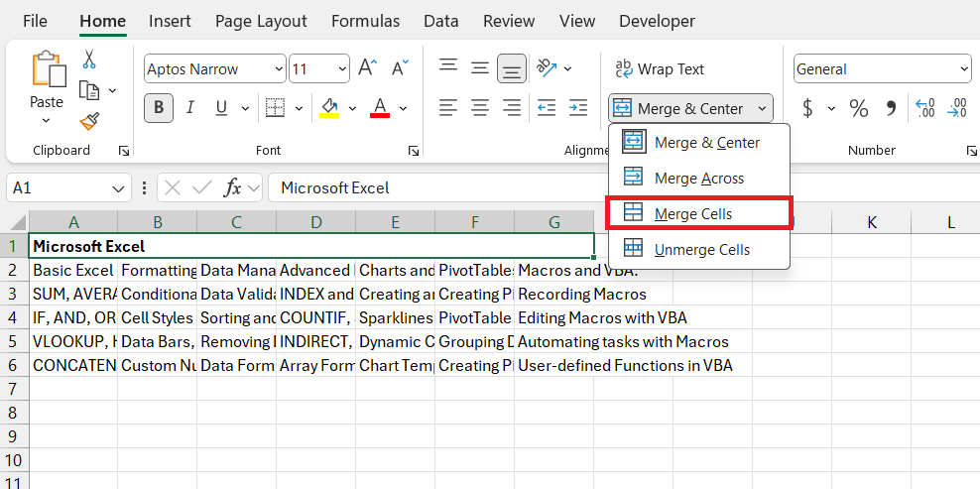The height and width of the screenshot is (489, 980).
Task: Select cell Editing Macros with VBA
Action: (554, 317)
